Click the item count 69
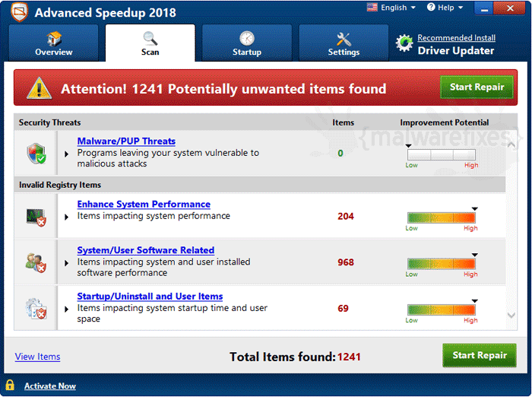The width and height of the screenshot is (532, 397). coord(343,309)
